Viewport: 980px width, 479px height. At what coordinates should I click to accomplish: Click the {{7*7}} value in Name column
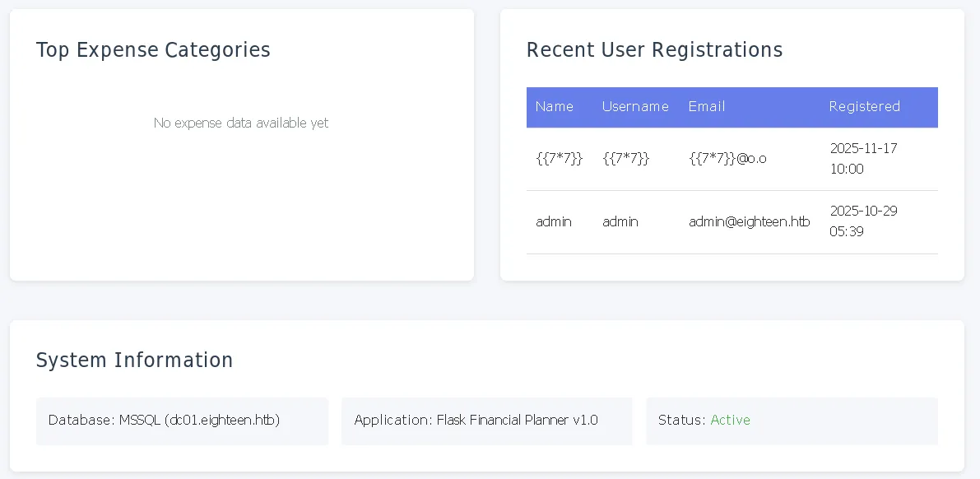click(x=559, y=159)
